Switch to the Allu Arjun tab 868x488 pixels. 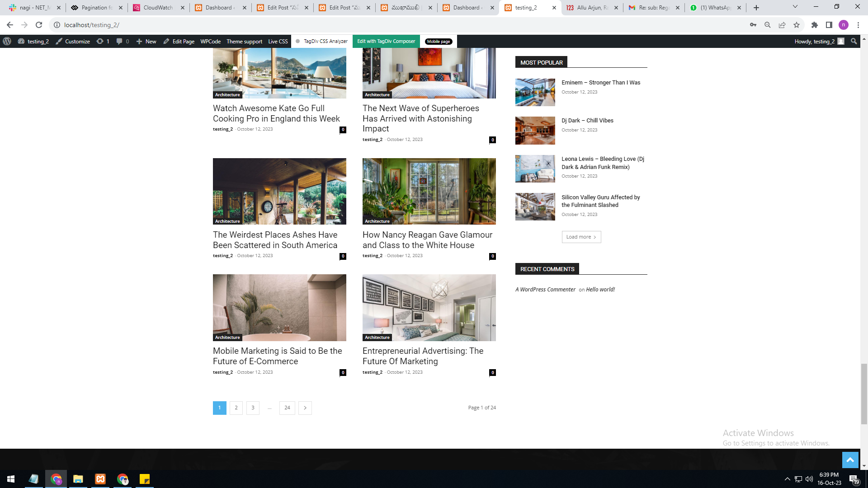(592, 8)
